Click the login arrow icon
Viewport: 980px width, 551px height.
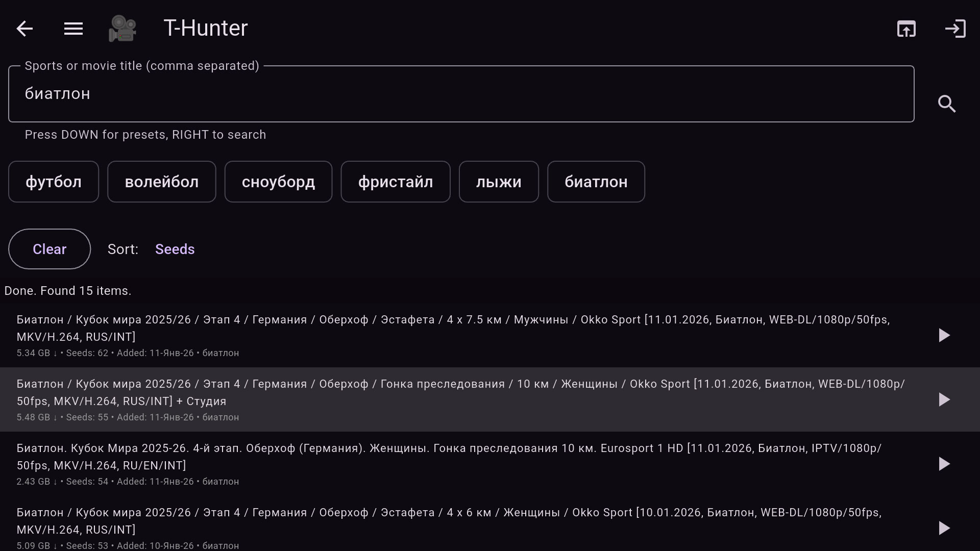[x=955, y=29]
